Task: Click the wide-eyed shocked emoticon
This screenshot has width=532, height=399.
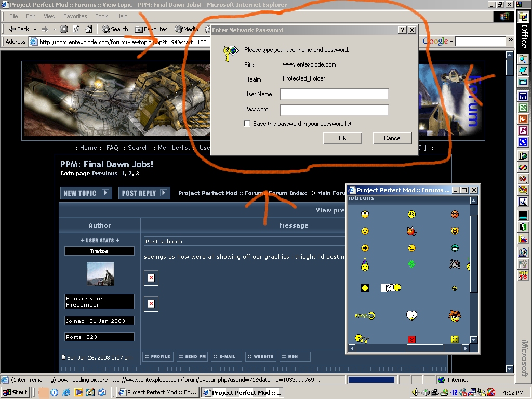Action: pos(365,214)
